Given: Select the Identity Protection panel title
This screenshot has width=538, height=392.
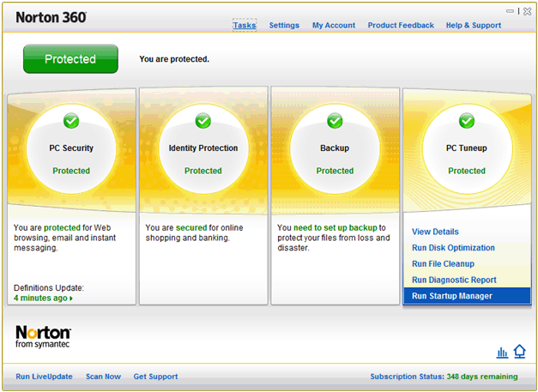Looking at the screenshot, I should [x=203, y=148].
